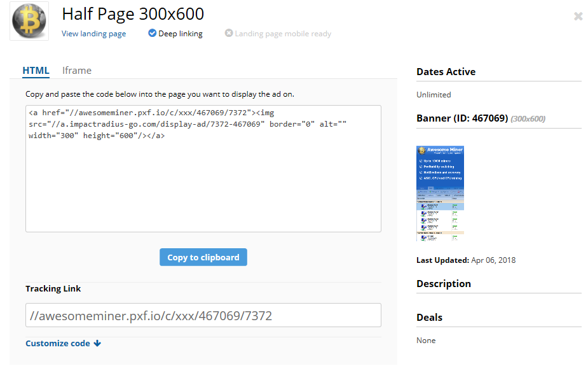Click Last Updated Apr 06, 2018 text

point(466,260)
